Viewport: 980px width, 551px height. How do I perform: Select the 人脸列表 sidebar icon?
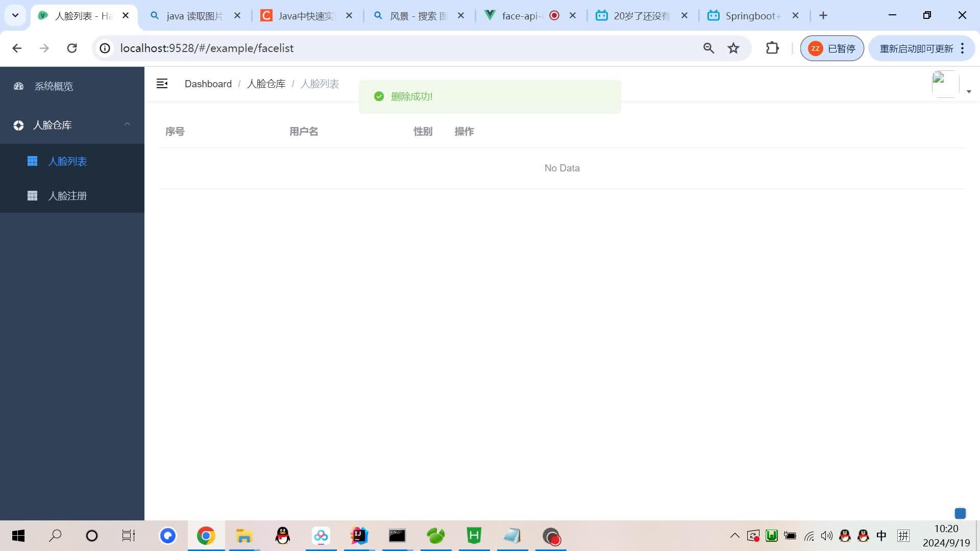pyautogui.click(x=32, y=161)
